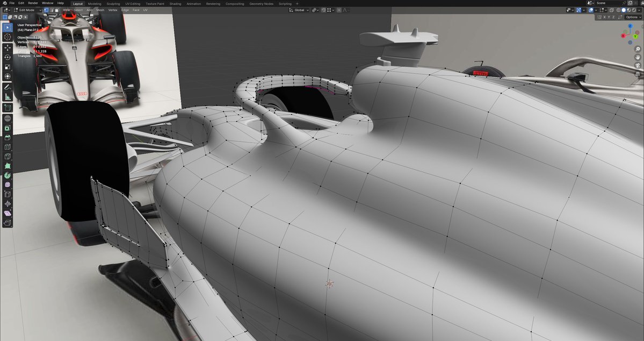Switch to the Modeling workspace tab

(95, 4)
